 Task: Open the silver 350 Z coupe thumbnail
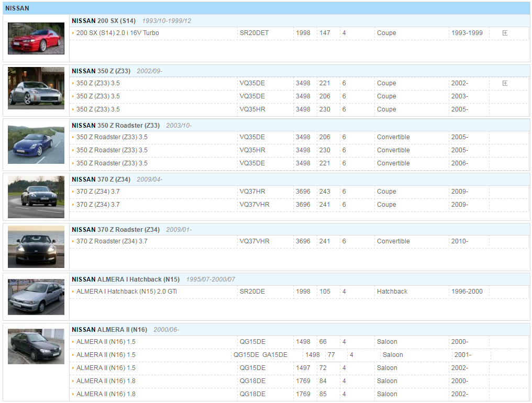pos(36,88)
